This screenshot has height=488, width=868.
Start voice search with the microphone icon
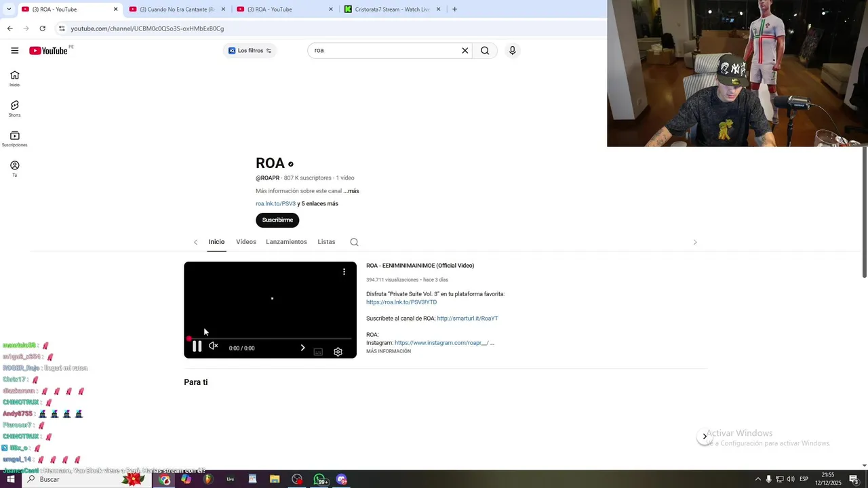click(x=512, y=50)
